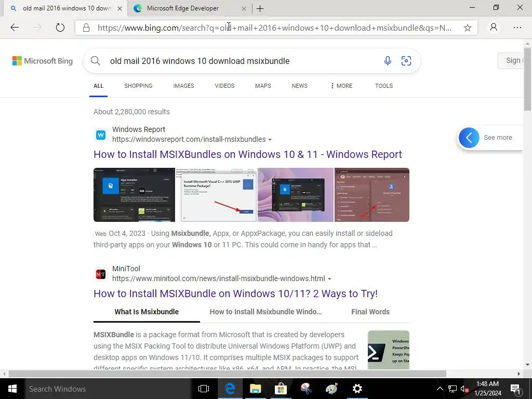Click the blue See more arrow button
The width and height of the screenshot is (532, 399).
point(469,137)
